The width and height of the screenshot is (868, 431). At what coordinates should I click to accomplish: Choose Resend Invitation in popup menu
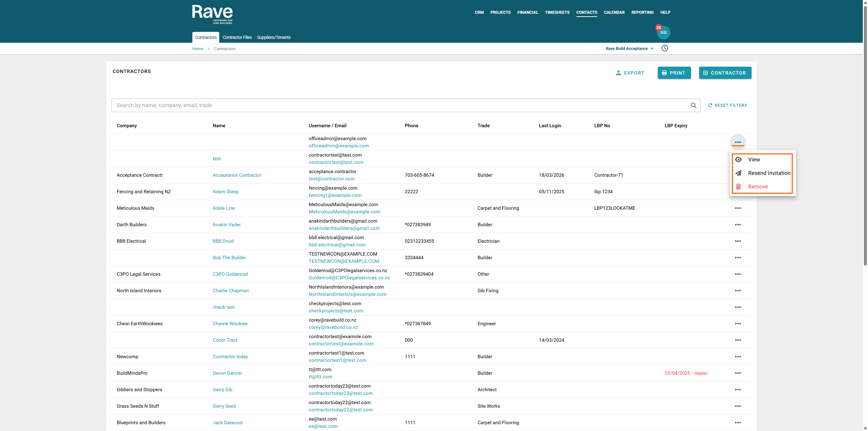769,173
